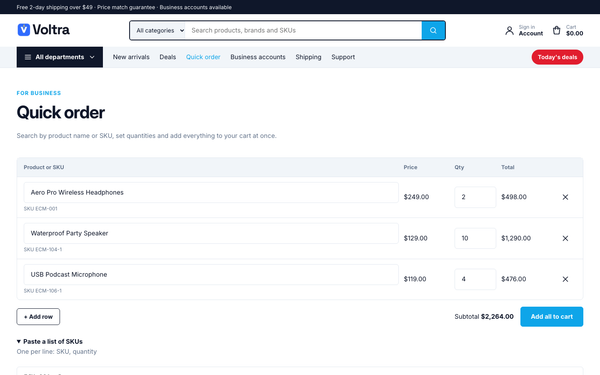Click the Product or SKU column header

(44, 167)
